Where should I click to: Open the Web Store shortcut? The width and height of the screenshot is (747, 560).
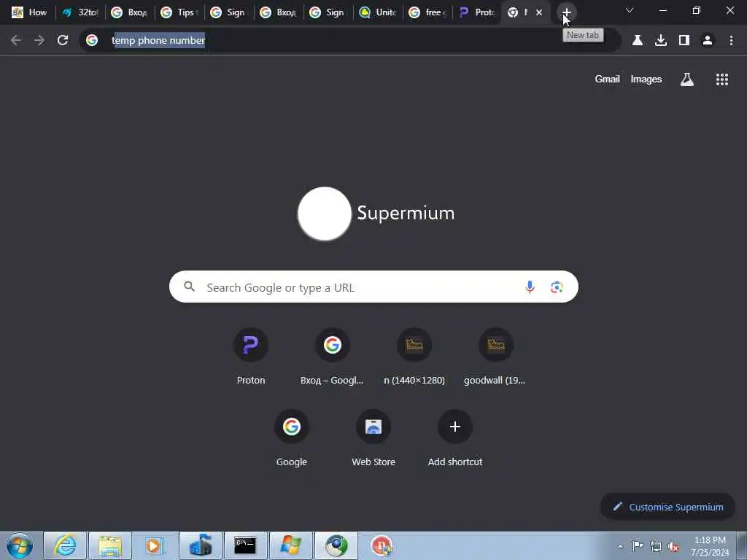click(373, 438)
